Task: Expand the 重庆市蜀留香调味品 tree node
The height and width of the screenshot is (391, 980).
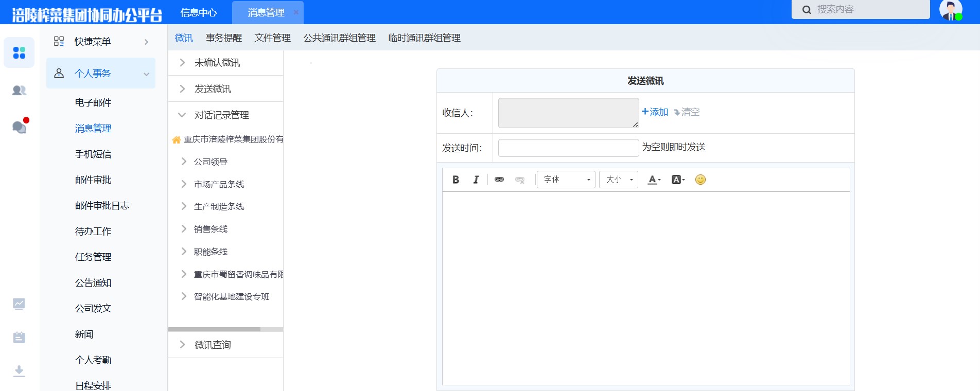Action: [x=184, y=274]
